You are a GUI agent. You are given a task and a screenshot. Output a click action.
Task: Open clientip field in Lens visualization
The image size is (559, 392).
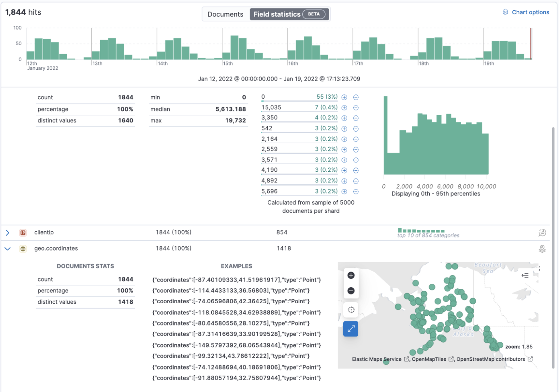tap(542, 233)
